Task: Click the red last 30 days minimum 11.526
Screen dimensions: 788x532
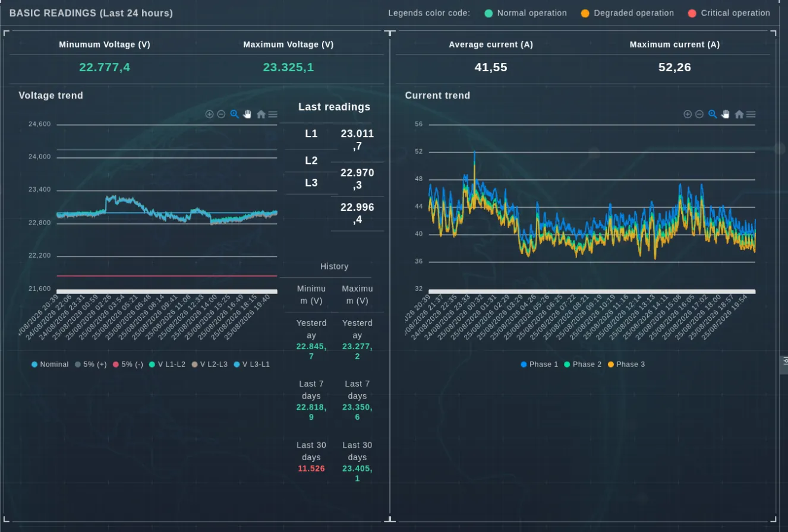Action: pos(311,468)
